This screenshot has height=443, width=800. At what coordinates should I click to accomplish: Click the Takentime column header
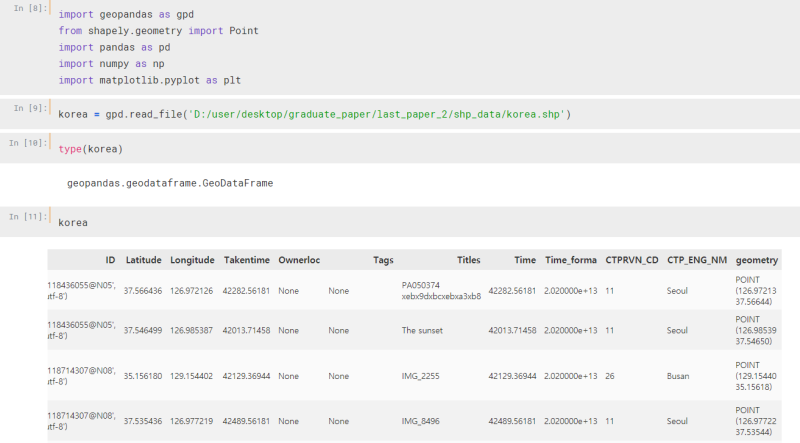click(x=247, y=260)
